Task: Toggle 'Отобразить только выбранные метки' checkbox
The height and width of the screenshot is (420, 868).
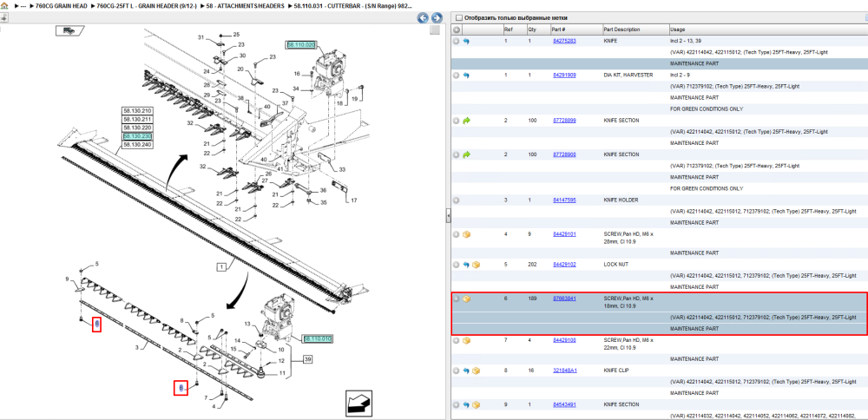Action: [458, 17]
